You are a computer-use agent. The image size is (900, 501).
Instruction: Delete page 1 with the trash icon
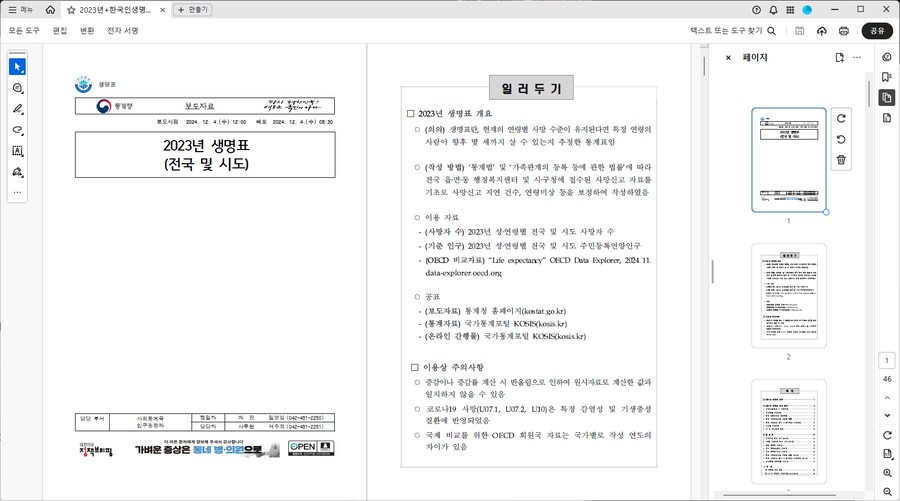pos(841,160)
